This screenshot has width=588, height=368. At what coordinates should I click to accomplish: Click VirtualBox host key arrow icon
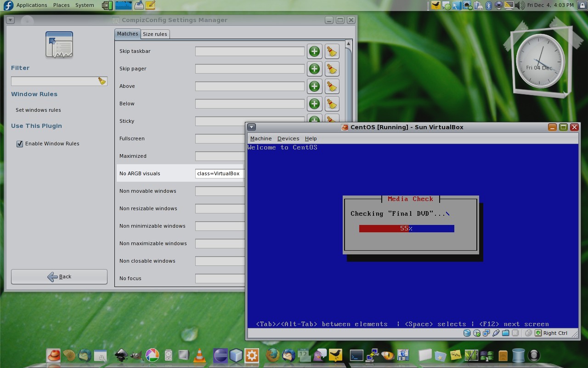[538, 333]
